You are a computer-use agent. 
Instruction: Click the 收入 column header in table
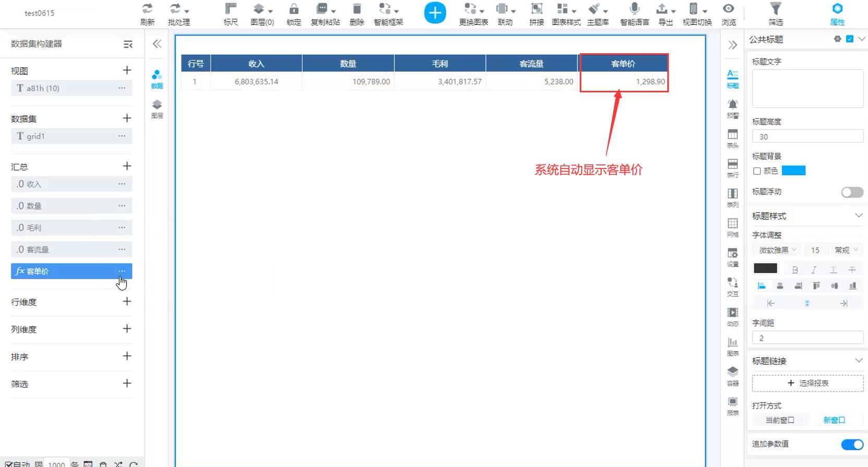click(x=256, y=64)
